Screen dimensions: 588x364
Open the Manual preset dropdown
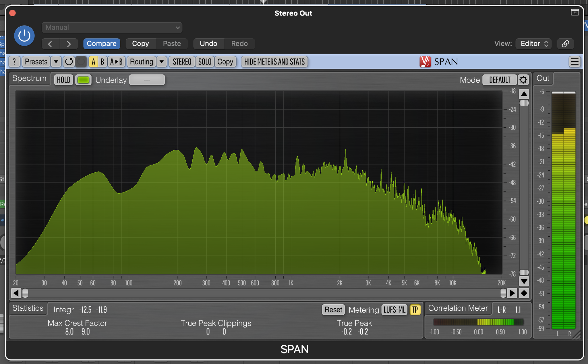click(112, 28)
